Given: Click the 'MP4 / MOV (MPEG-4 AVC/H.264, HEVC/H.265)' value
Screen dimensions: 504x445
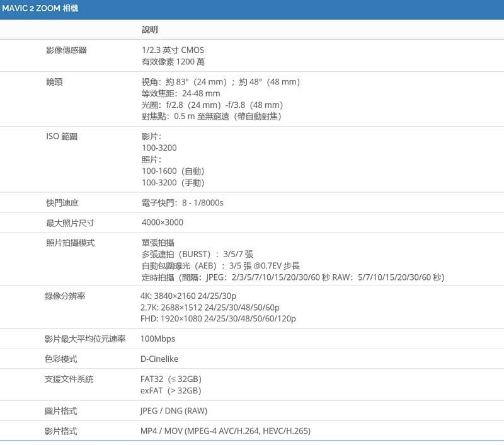Looking at the screenshot, I should [x=226, y=431].
